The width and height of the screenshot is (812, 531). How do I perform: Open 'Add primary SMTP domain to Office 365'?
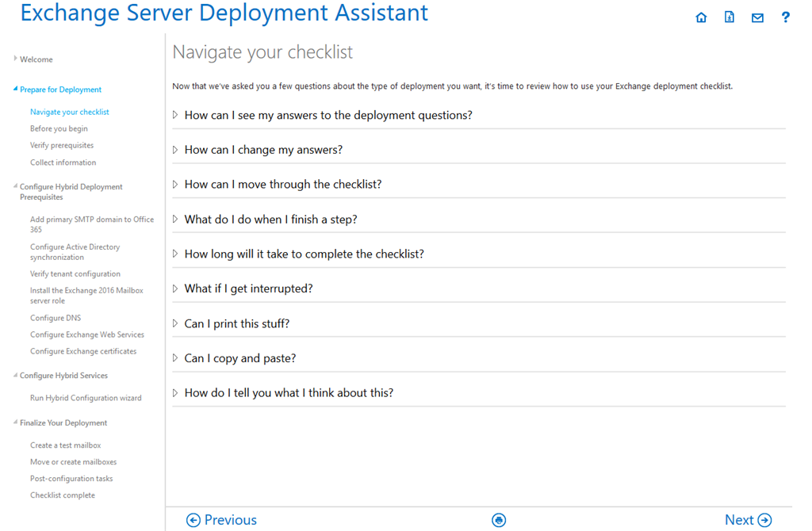click(x=92, y=224)
